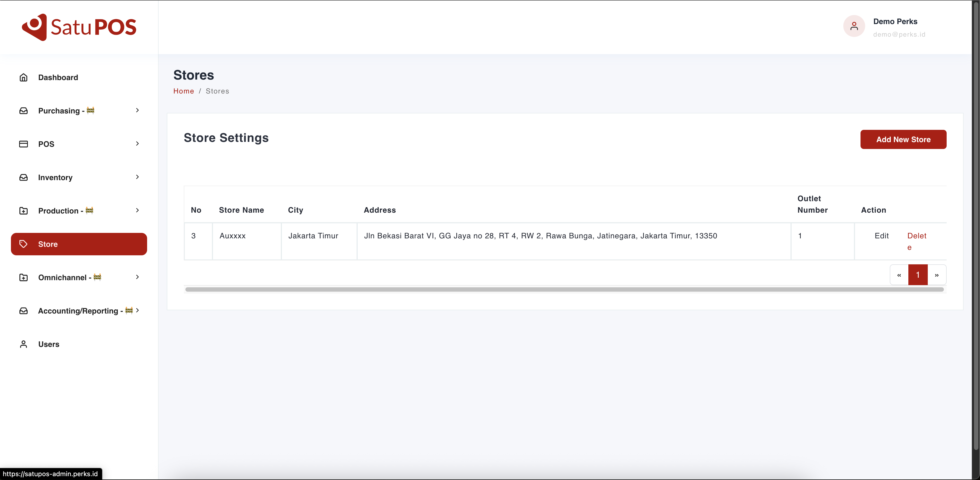Follow the Home breadcrumb link
Viewport: 980px width, 480px height.
pyautogui.click(x=183, y=91)
